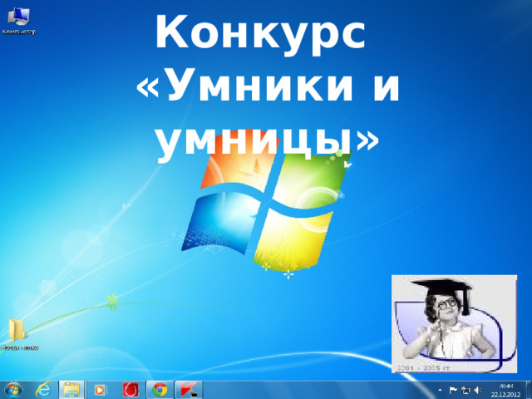Open Opera browser in the taskbar
The width and height of the screenshot is (532, 399).
131,390
